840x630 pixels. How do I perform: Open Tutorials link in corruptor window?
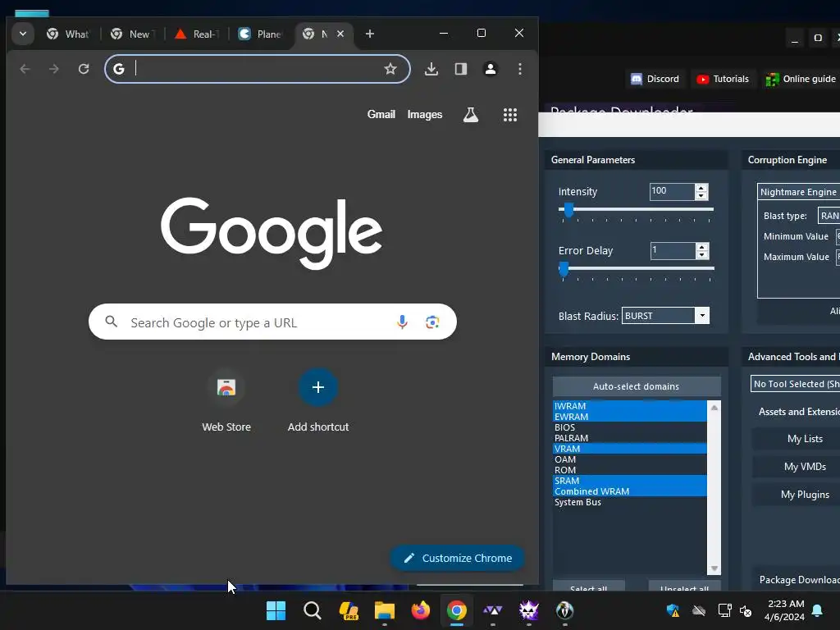(723, 79)
